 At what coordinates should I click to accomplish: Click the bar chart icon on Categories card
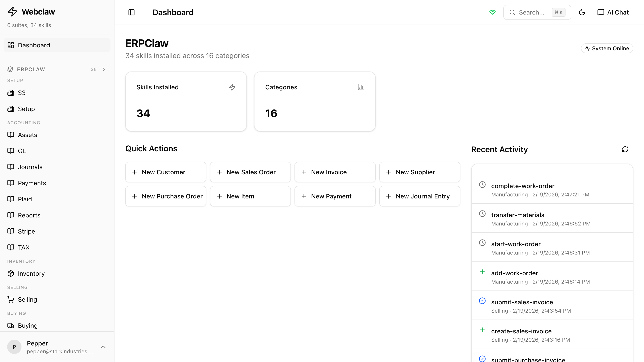tap(361, 87)
